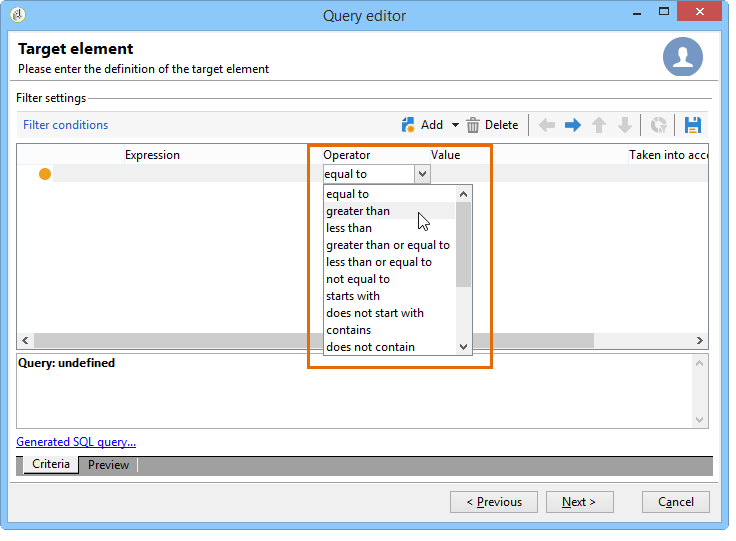Click operator list scroll up arrow

(463, 194)
